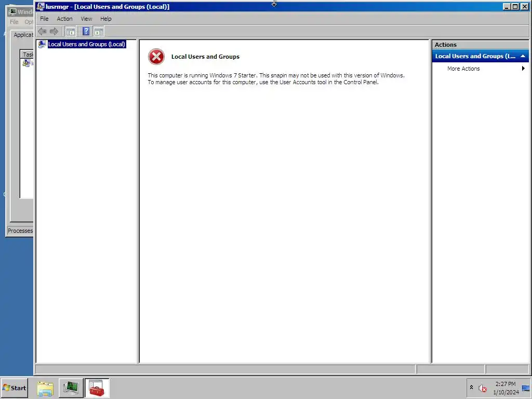532x399 pixels.
Task: Click the red error icon
Action: (156, 57)
